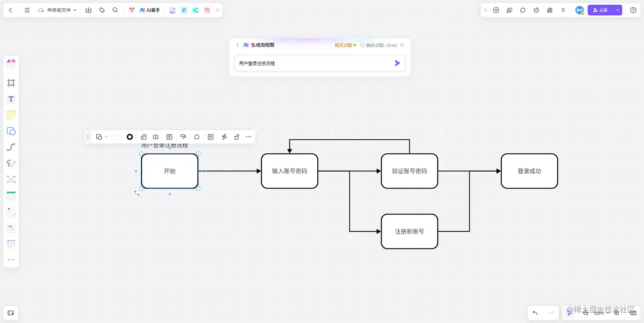This screenshot has height=323, width=644.
Task: Select the Shapes tool in sidebar
Action: coord(11,131)
